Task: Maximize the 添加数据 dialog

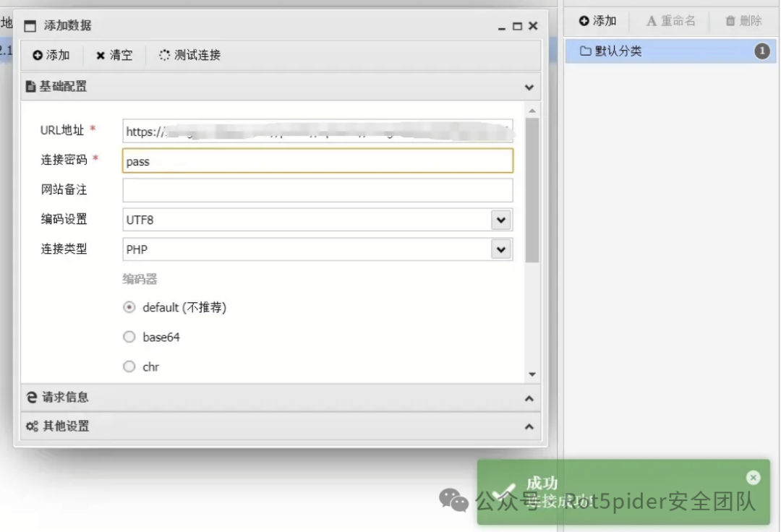Action: (x=518, y=26)
